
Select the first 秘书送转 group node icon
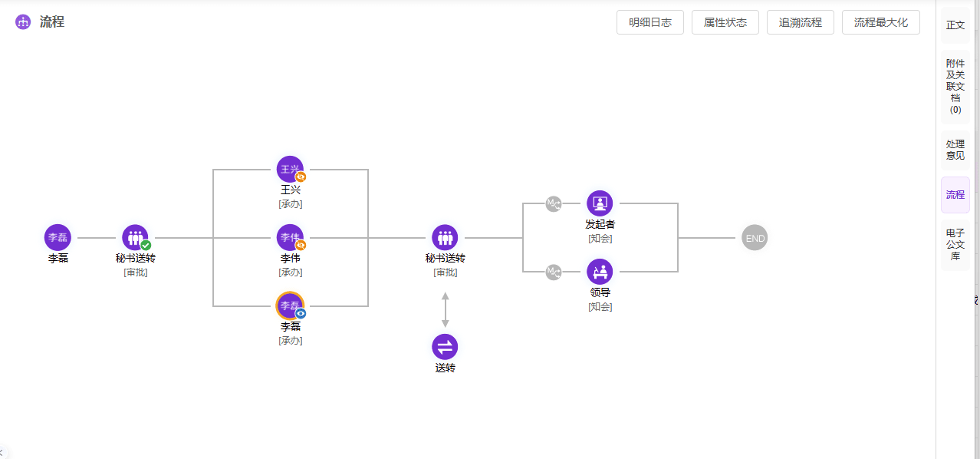135,237
